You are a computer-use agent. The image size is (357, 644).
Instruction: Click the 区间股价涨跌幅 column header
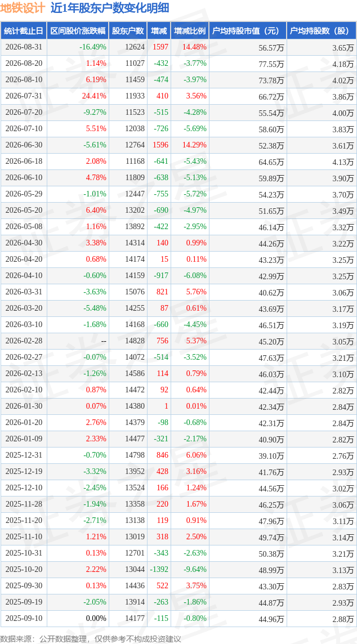coord(78,31)
